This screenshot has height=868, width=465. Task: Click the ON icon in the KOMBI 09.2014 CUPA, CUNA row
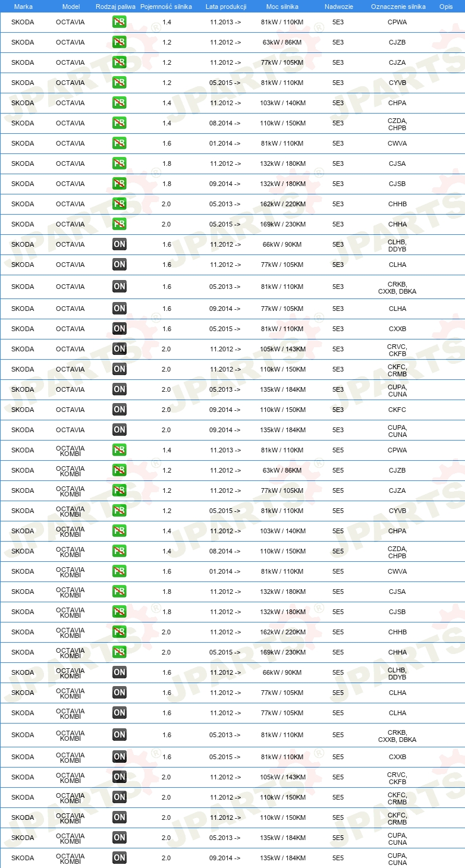click(120, 858)
